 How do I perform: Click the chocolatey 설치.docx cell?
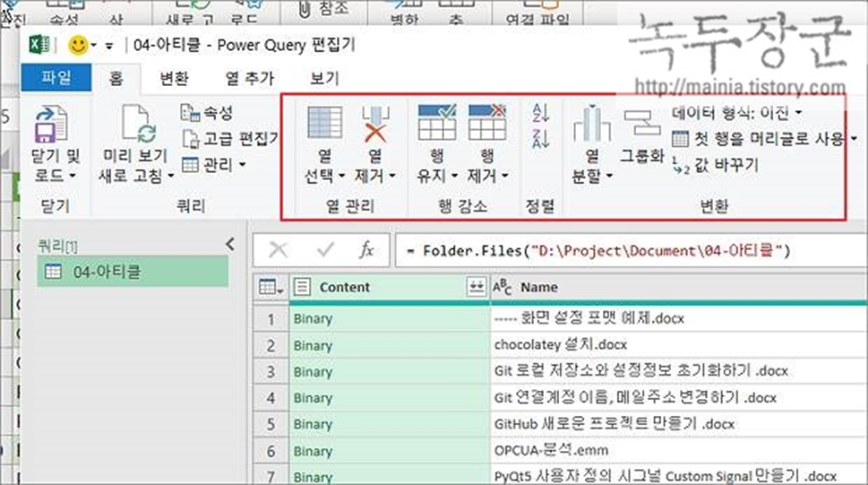[679, 345]
